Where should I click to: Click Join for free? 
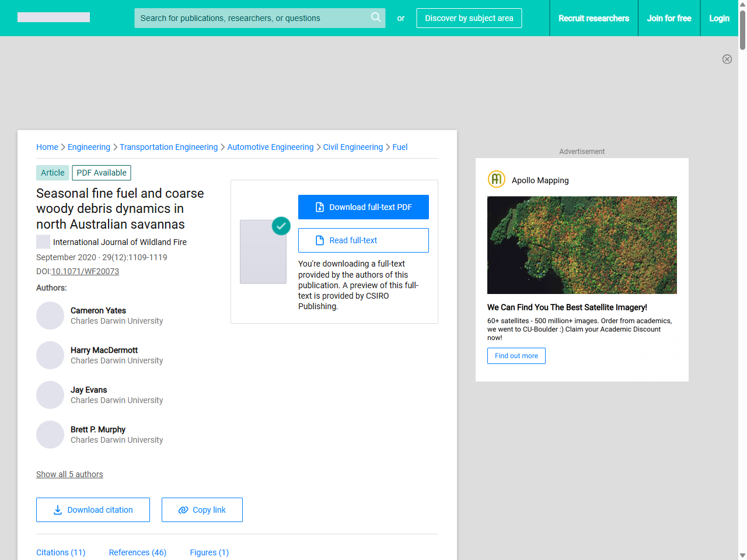tap(669, 18)
